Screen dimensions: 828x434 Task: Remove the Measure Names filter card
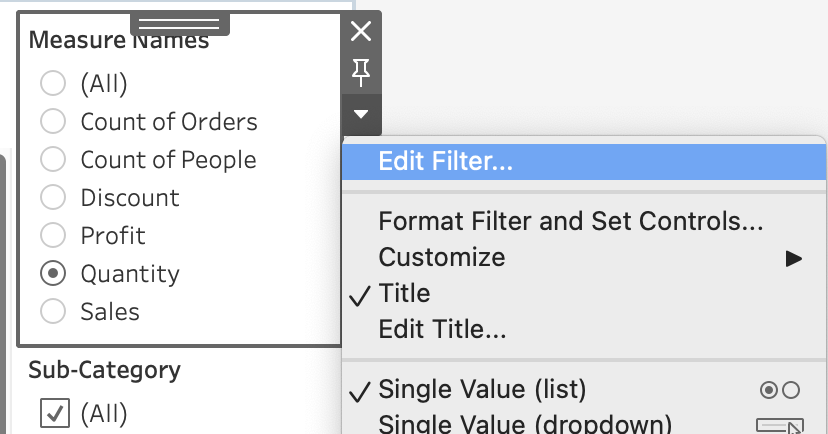point(361,31)
